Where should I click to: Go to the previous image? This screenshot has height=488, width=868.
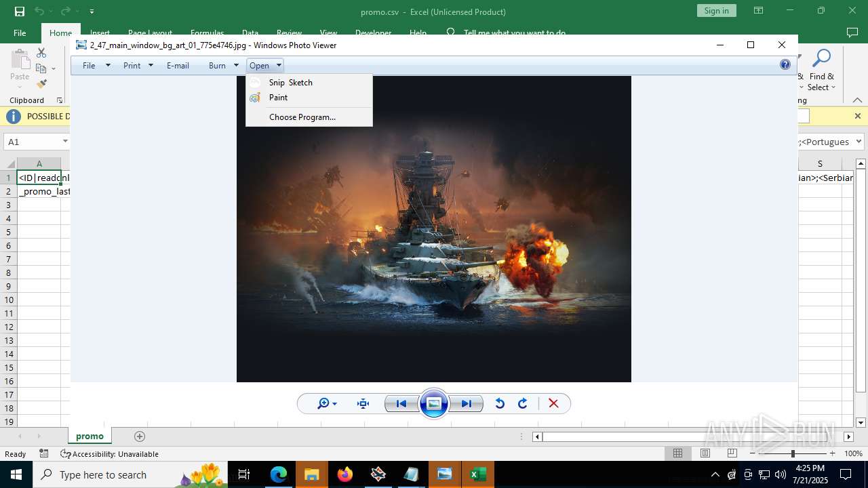pyautogui.click(x=401, y=404)
